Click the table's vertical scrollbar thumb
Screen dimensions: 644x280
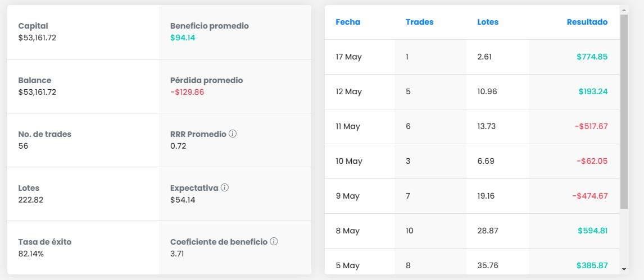point(624,112)
